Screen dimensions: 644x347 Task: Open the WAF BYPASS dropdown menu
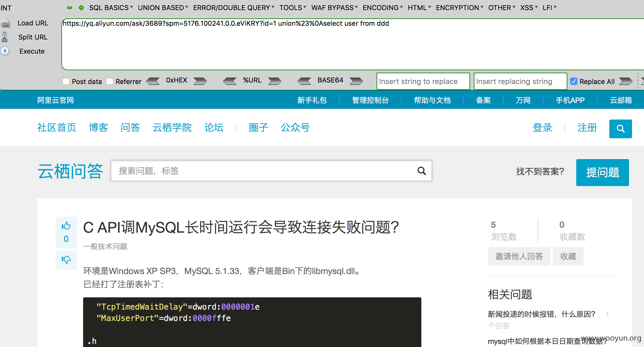334,8
